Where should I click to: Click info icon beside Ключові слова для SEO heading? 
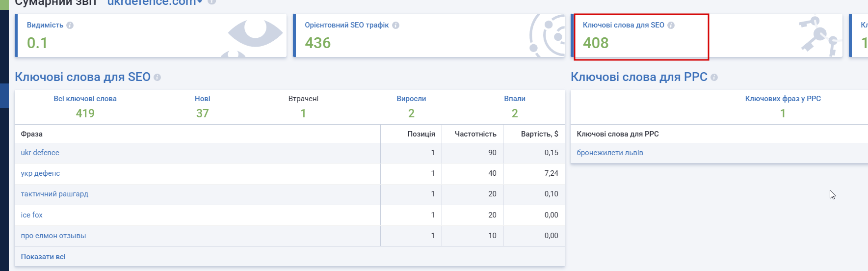point(158,78)
